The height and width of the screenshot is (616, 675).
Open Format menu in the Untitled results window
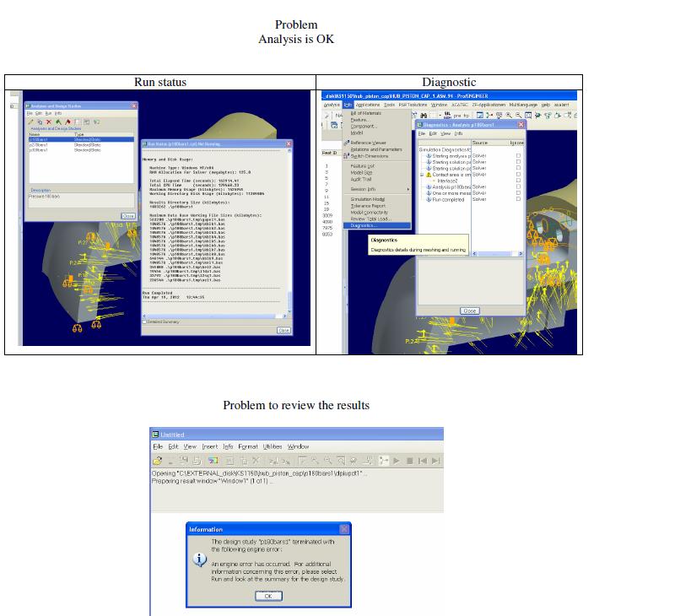(248, 447)
